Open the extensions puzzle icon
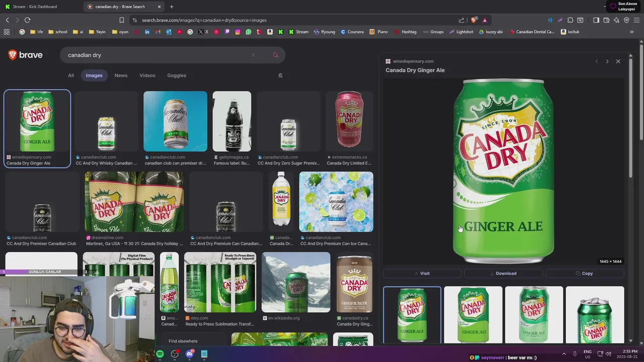Image resolution: width=644 pixels, height=362 pixels. point(570,20)
